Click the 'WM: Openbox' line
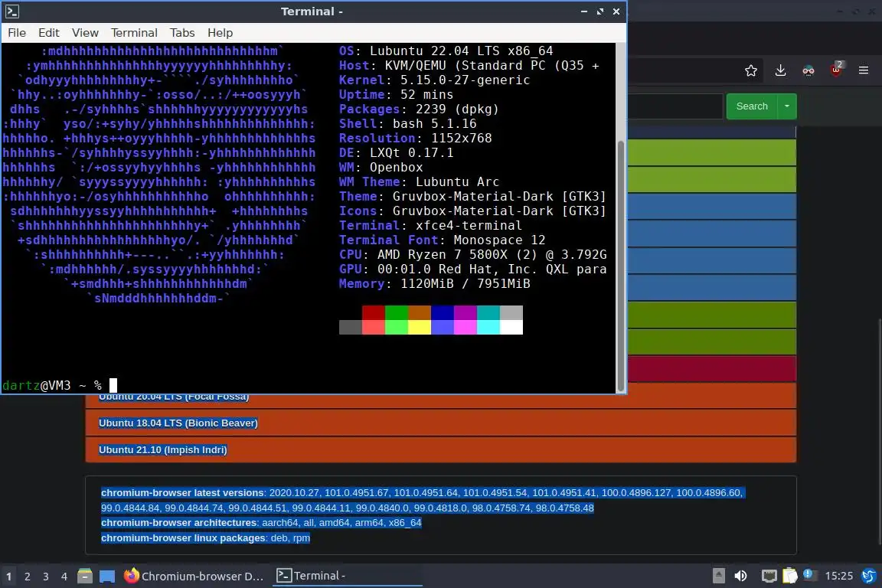The image size is (882, 588). 381,167
